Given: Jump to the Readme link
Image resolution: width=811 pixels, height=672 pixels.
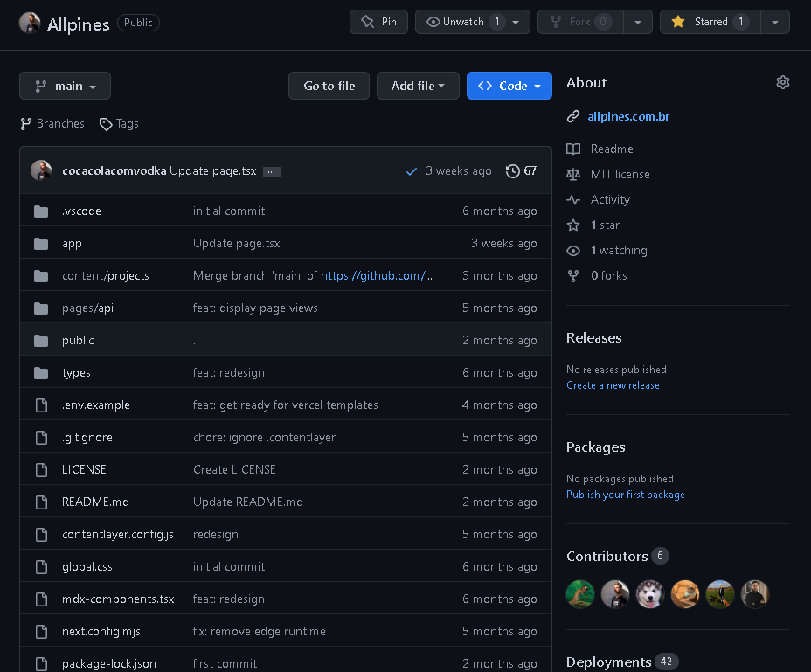Looking at the screenshot, I should (612, 149).
